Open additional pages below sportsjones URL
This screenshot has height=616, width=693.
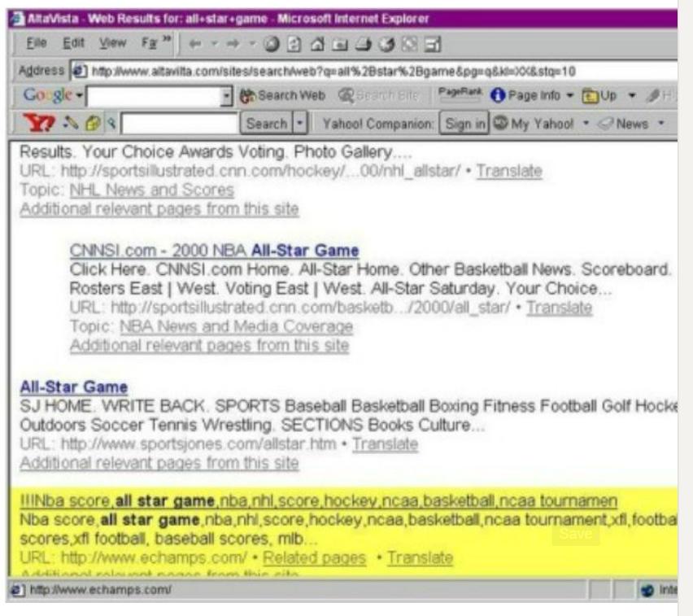(159, 463)
